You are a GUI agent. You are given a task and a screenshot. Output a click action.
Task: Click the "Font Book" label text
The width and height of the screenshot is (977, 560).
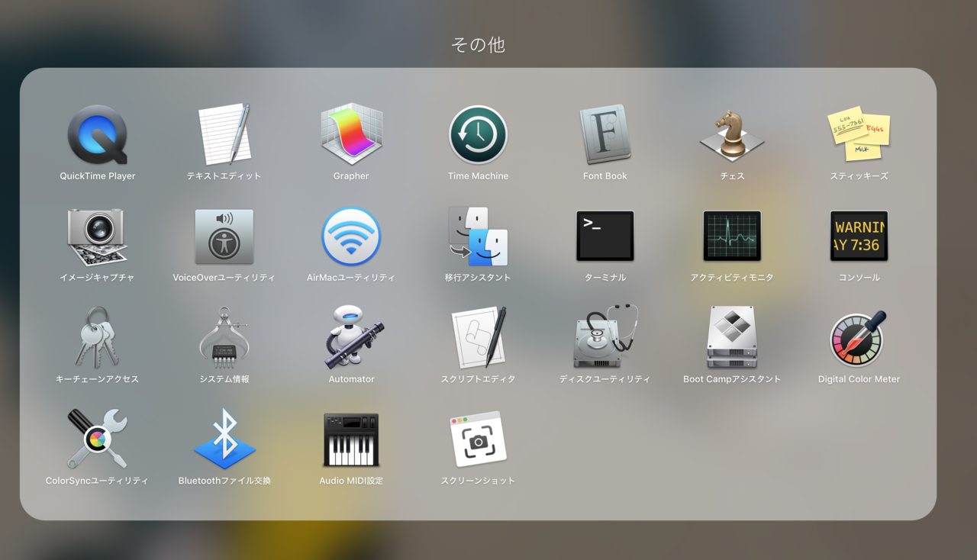point(605,176)
